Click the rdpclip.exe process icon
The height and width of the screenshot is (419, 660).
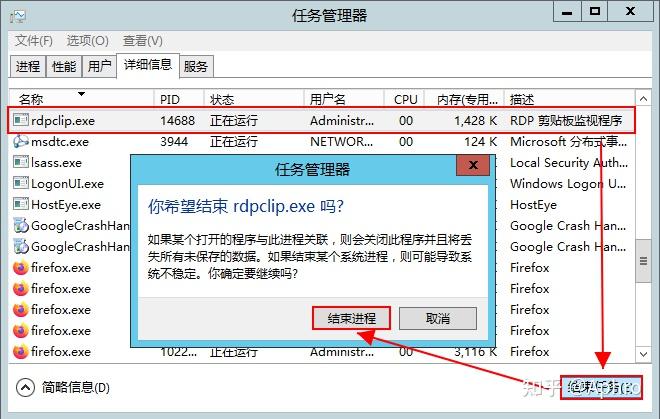21,120
